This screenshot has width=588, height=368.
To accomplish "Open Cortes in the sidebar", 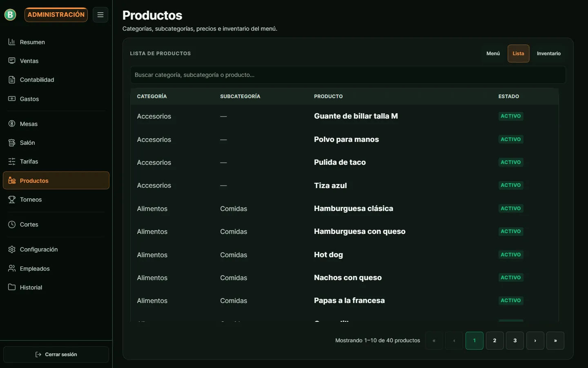I will [56, 224].
